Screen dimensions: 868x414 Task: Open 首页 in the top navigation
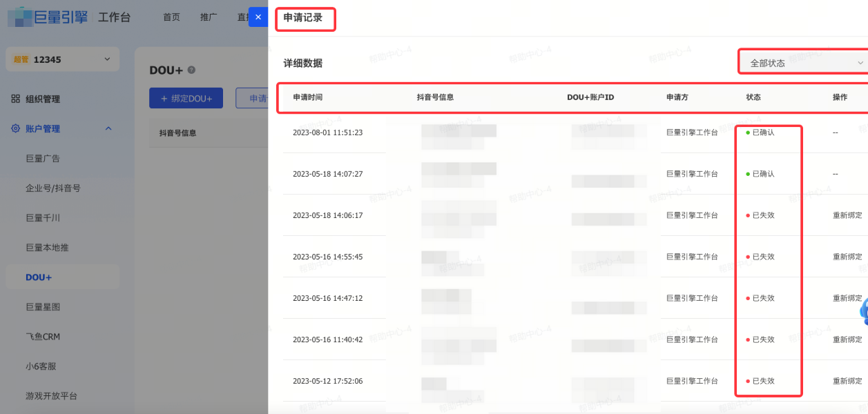click(171, 17)
